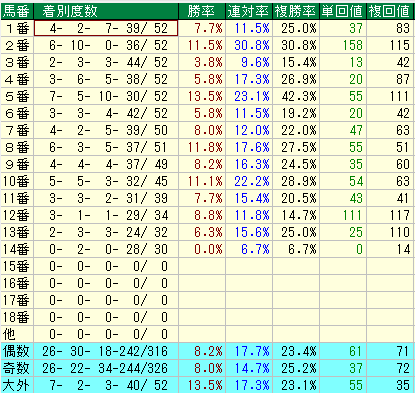Select the 18番 row label

(x=17, y=317)
